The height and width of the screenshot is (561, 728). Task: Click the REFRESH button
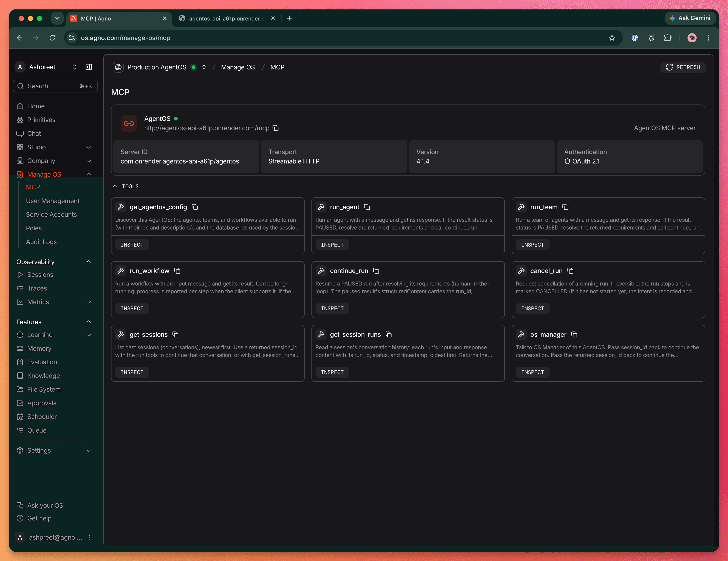click(x=683, y=67)
